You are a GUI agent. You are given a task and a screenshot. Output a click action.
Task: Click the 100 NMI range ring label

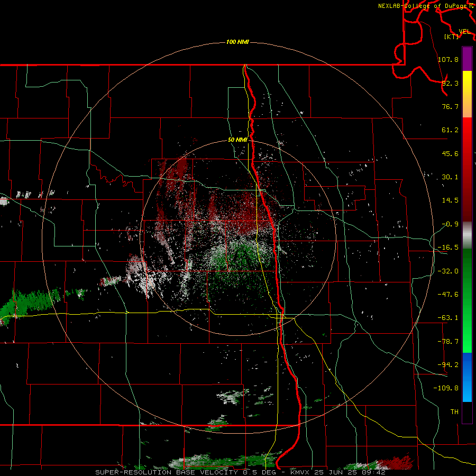(237, 42)
